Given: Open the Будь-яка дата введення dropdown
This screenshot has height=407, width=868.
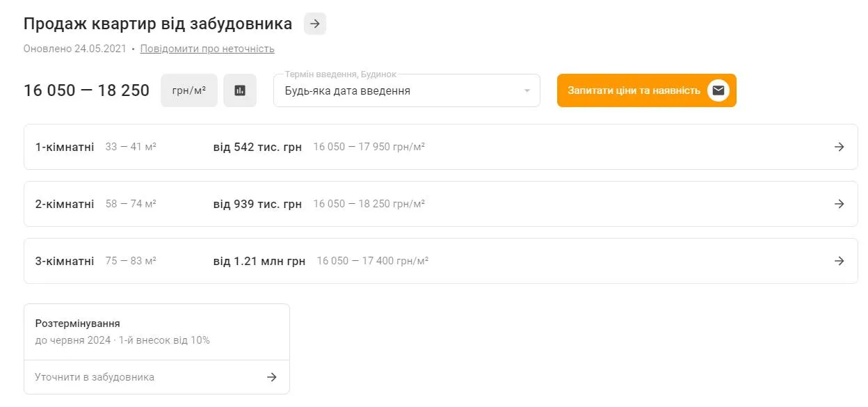Looking at the screenshot, I should click(407, 90).
